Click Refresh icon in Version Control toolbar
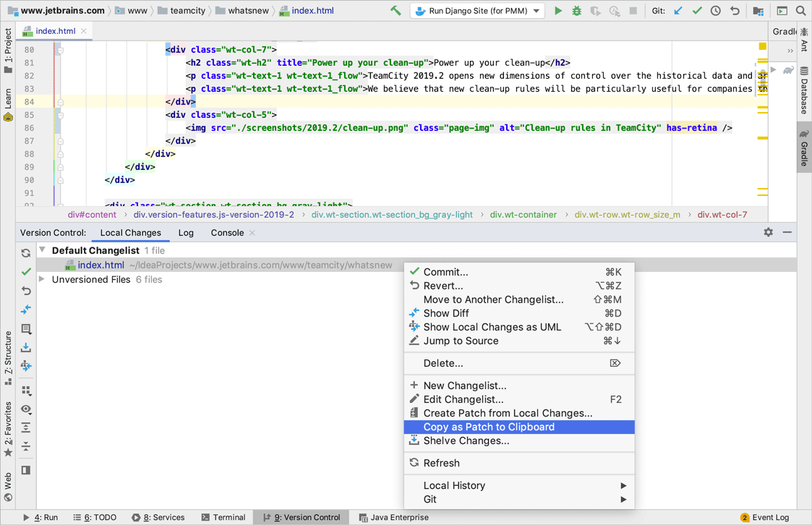812x525 pixels. (26, 253)
